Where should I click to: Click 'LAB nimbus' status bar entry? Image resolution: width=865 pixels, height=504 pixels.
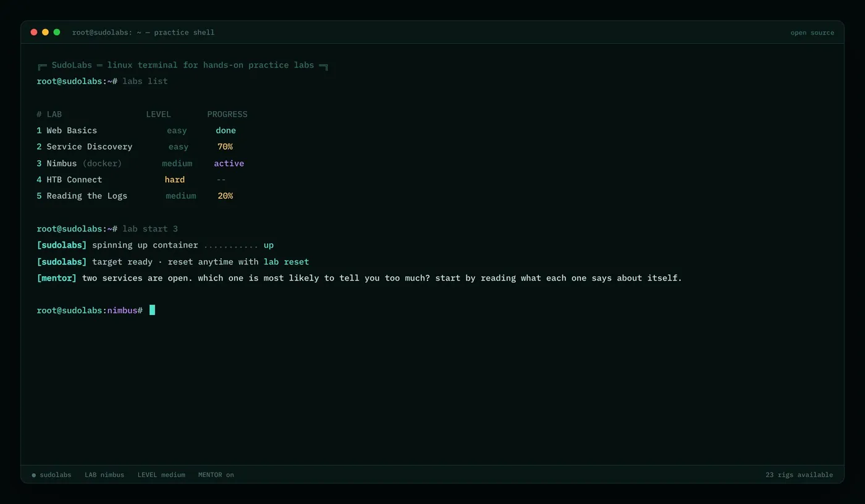click(104, 475)
